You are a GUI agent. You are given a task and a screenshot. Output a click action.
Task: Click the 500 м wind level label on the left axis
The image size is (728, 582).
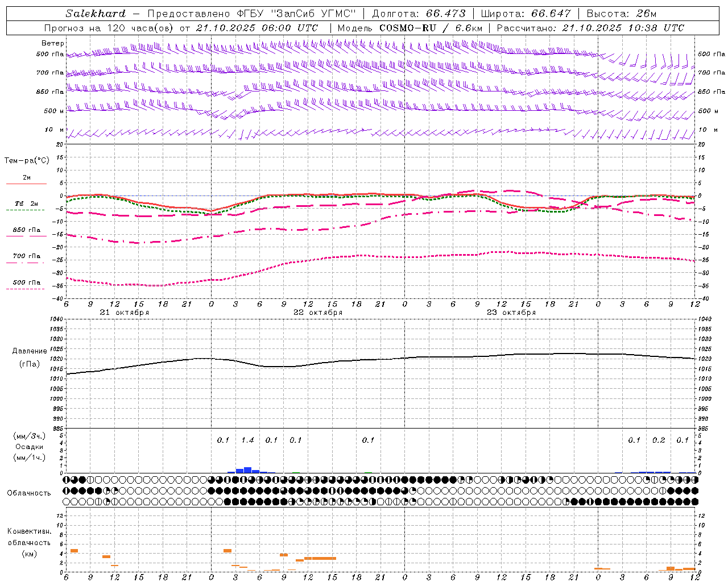point(53,111)
